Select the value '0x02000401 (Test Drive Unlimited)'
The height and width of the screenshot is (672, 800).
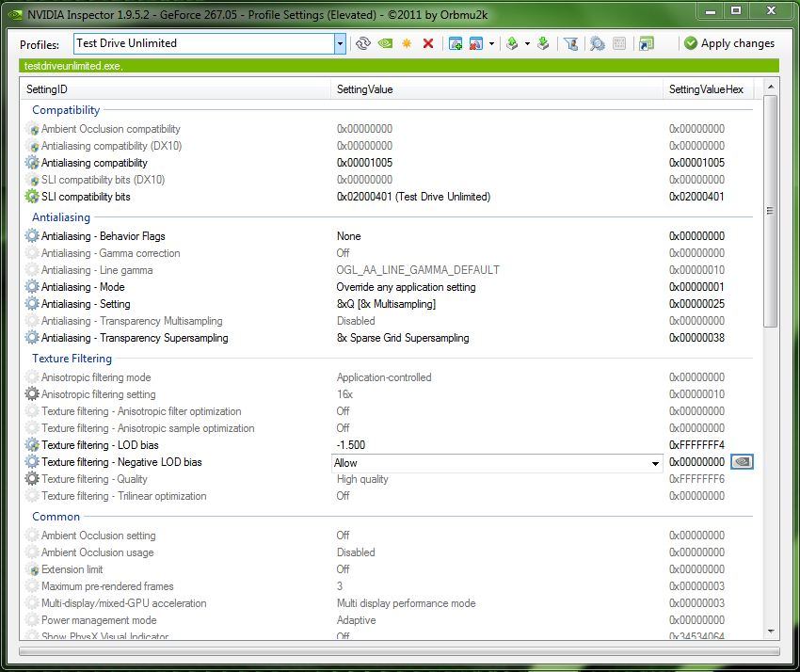413,197
